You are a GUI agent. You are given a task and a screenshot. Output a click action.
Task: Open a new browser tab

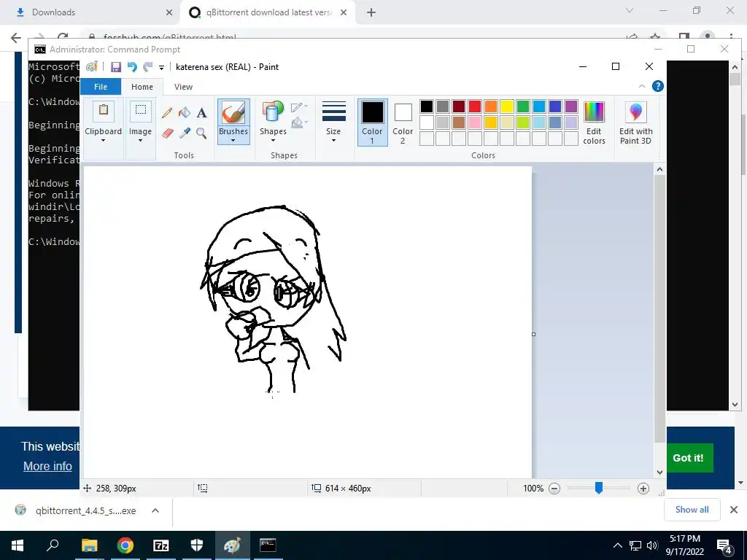click(371, 13)
